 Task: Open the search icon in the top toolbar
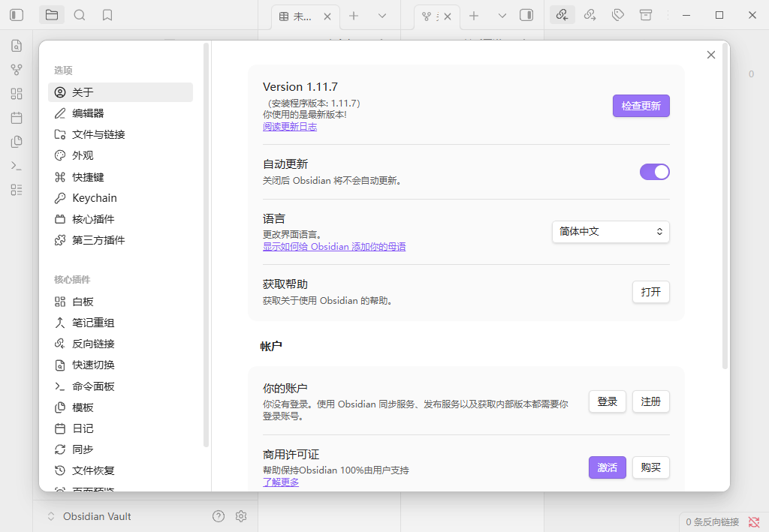coord(80,14)
